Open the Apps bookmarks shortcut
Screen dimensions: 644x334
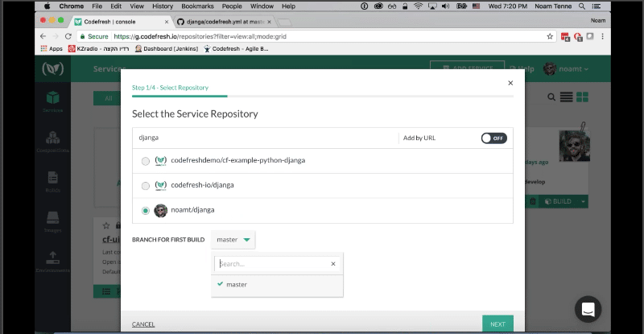[52, 48]
